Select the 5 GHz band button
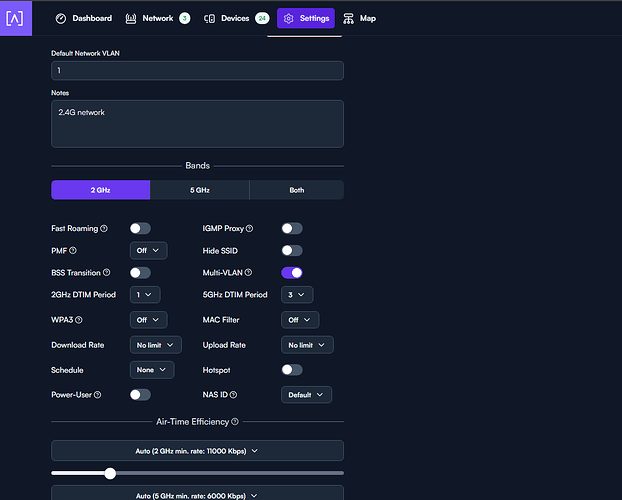 200,190
